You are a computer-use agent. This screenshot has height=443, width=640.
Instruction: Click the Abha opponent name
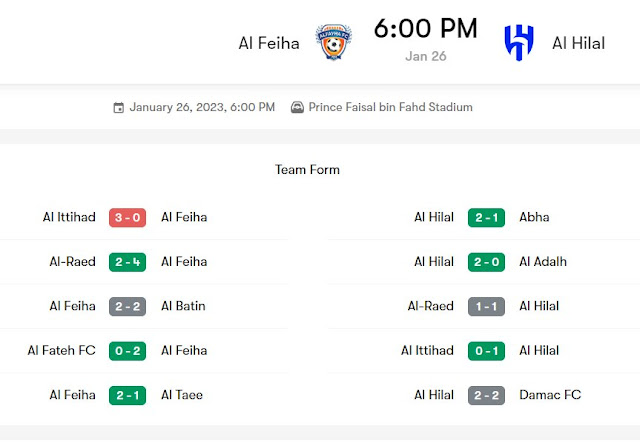[534, 217]
